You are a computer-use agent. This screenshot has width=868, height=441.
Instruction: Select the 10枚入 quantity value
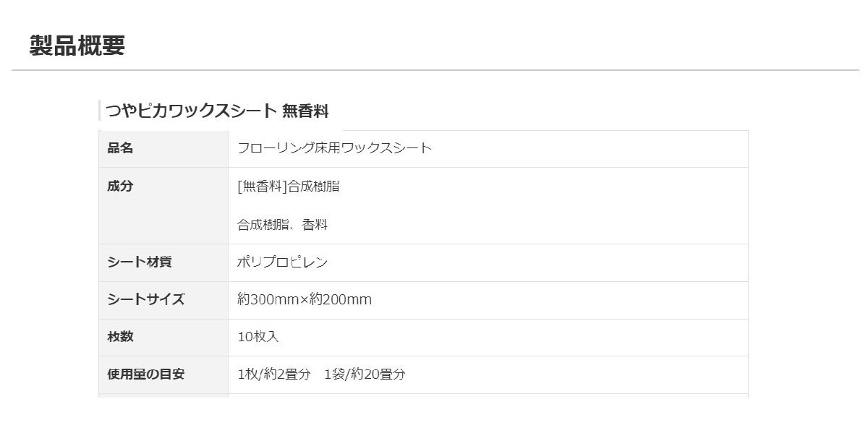coord(258,337)
